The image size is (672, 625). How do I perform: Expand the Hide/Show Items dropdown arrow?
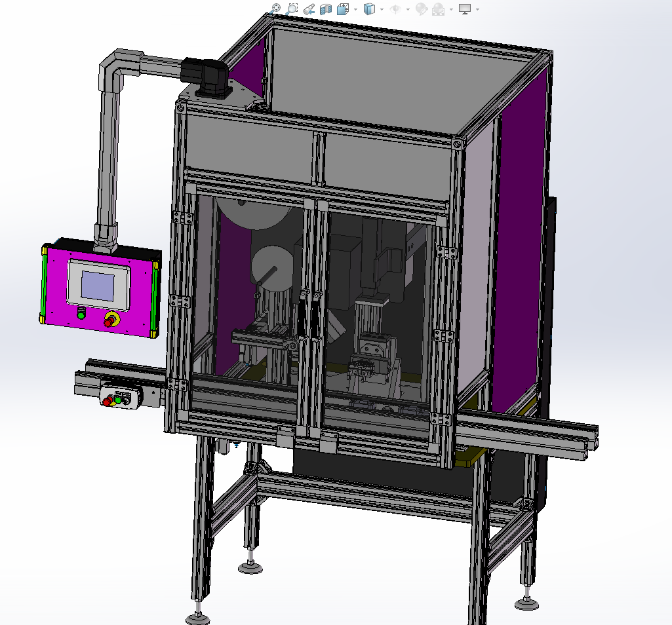pos(408,9)
